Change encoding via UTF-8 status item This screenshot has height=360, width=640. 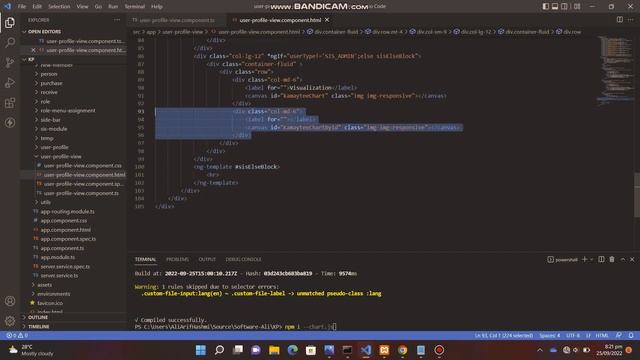pyautogui.click(x=573, y=335)
